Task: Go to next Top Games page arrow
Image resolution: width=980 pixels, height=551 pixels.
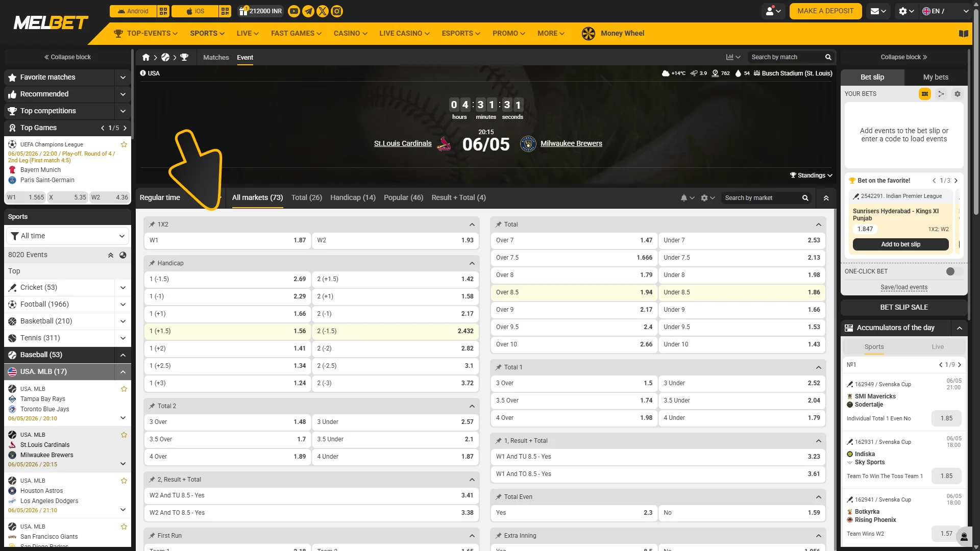Action: pyautogui.click(x=125, y=128)
